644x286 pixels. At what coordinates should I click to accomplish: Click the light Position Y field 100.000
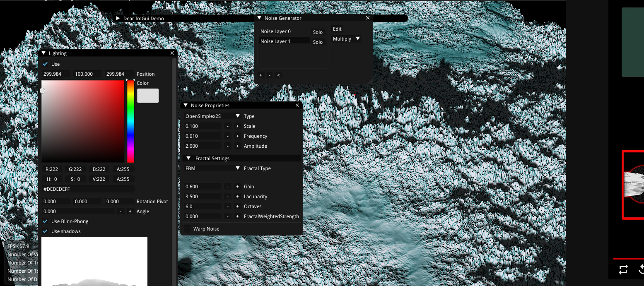click(87, 74)
